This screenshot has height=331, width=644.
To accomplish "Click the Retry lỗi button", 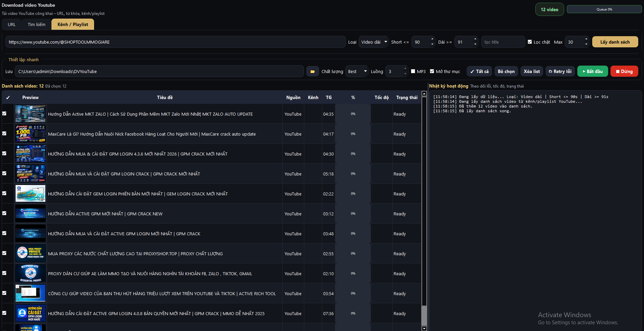I will (560, 71).
